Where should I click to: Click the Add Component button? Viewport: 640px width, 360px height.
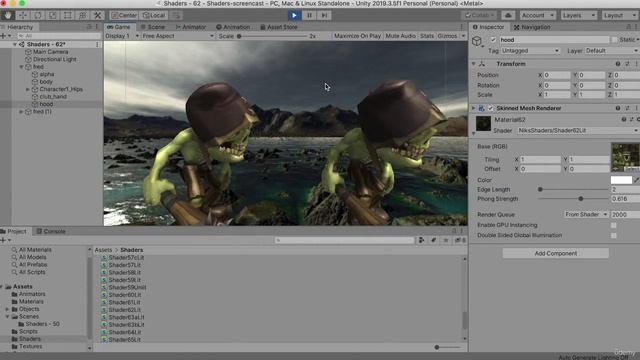pyautogui.click(x=556, y=253)
